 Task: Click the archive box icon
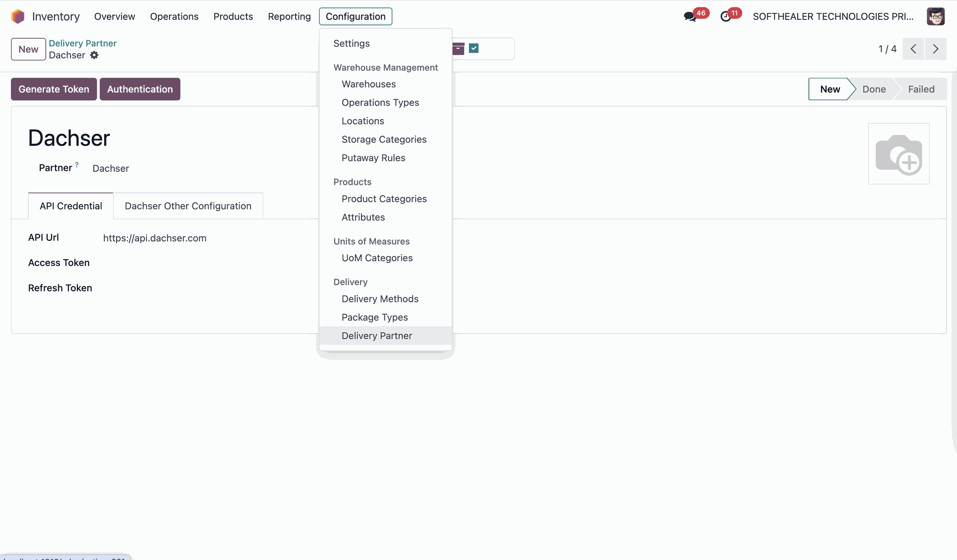(x=459, y=48)
